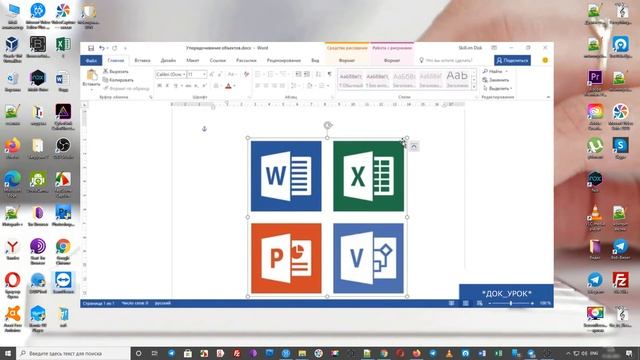
Task: Align text to the left
Action: click(x=258, y=86)
